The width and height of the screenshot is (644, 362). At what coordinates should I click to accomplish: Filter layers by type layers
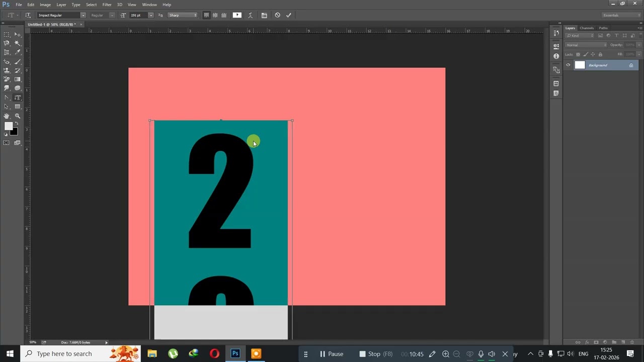[616, 36]
